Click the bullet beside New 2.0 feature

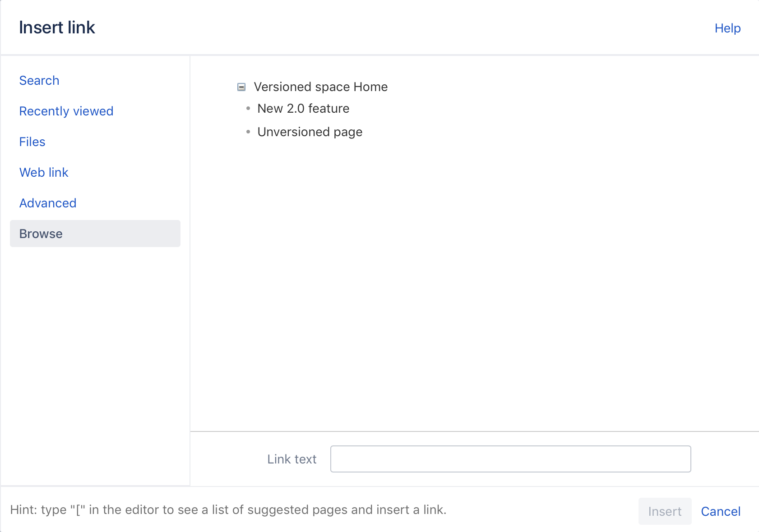tap(248, 109)
